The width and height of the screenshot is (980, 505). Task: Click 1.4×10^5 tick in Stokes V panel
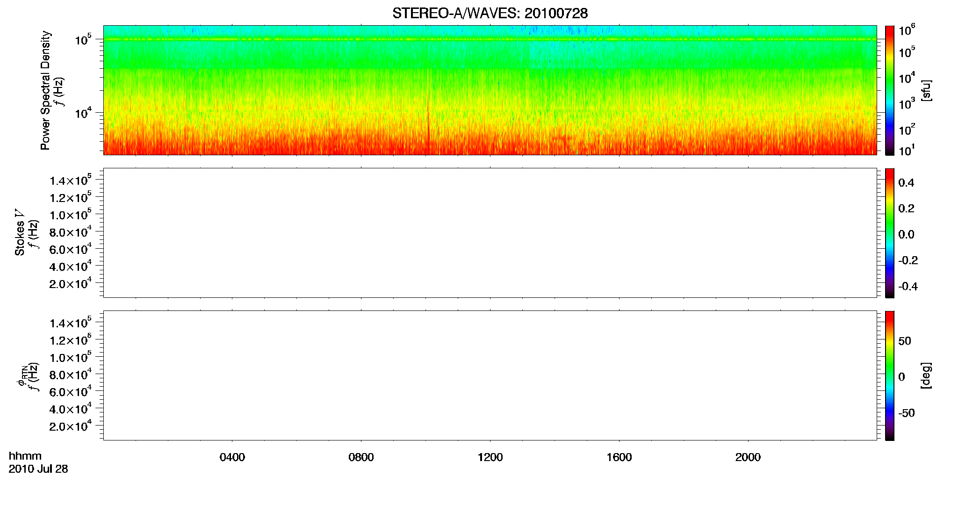pos(71,180)
